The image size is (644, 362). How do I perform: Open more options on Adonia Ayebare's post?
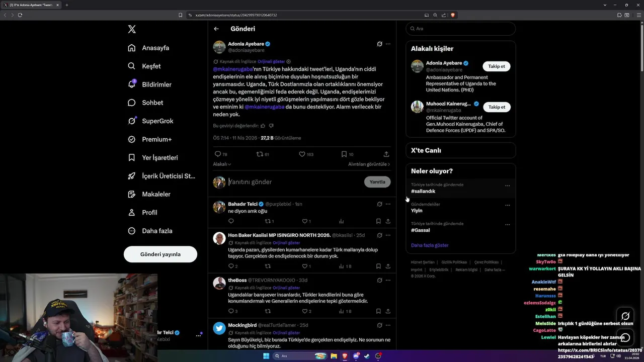[388, 44]
